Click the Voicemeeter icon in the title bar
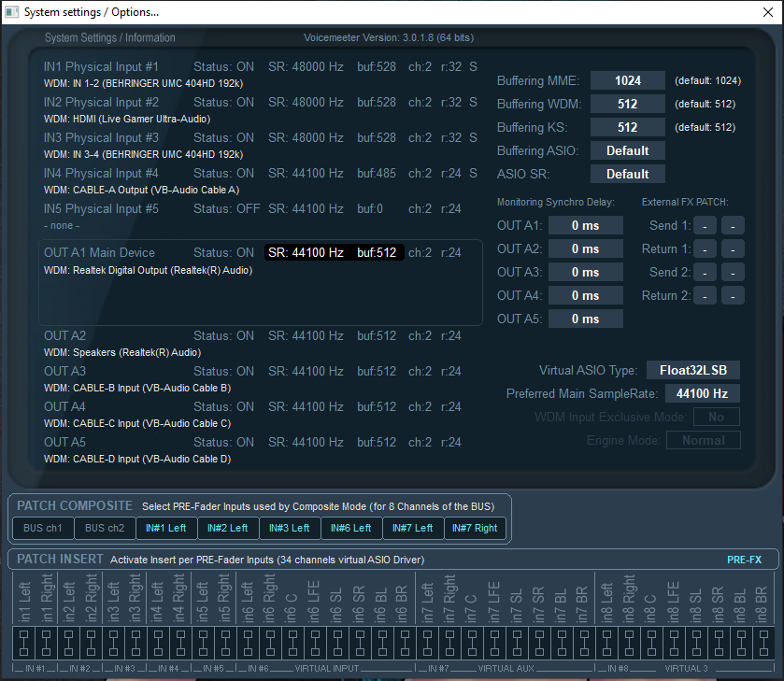The width and height of the screenshot is (784, 681). [x=12, y=11]
